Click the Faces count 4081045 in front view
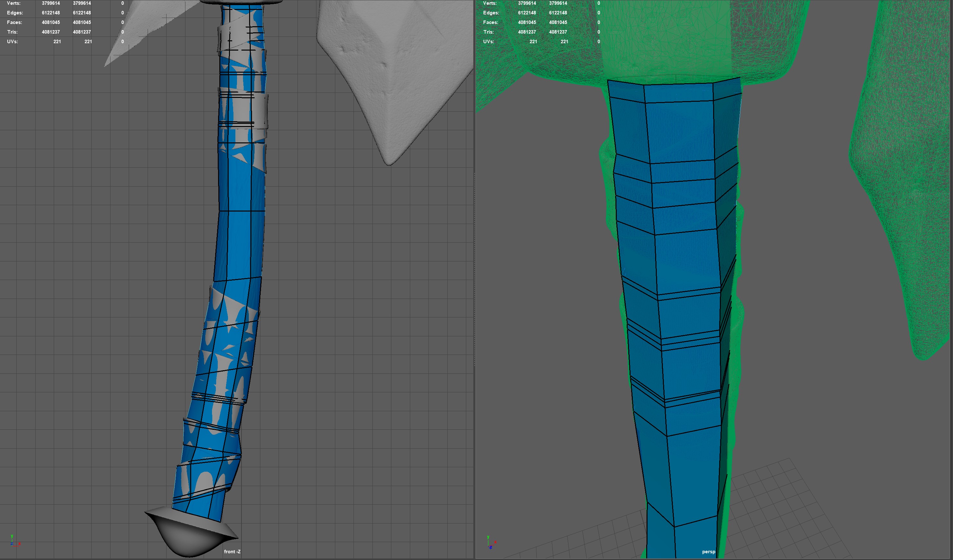This screenshot has height=560, width=953. coord(51,22)
